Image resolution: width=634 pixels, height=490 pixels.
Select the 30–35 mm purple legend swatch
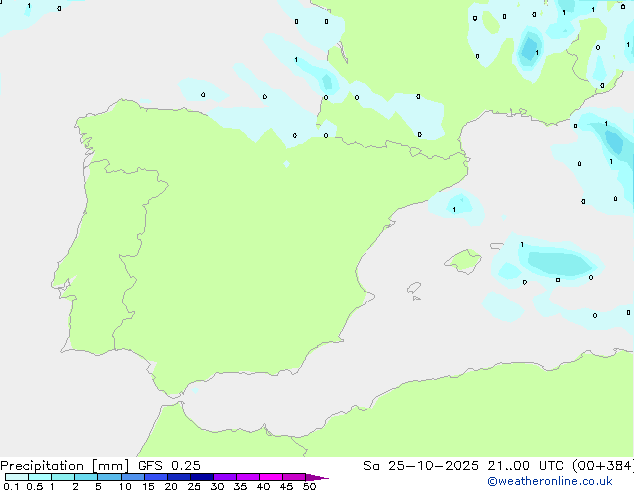(225, 477)
